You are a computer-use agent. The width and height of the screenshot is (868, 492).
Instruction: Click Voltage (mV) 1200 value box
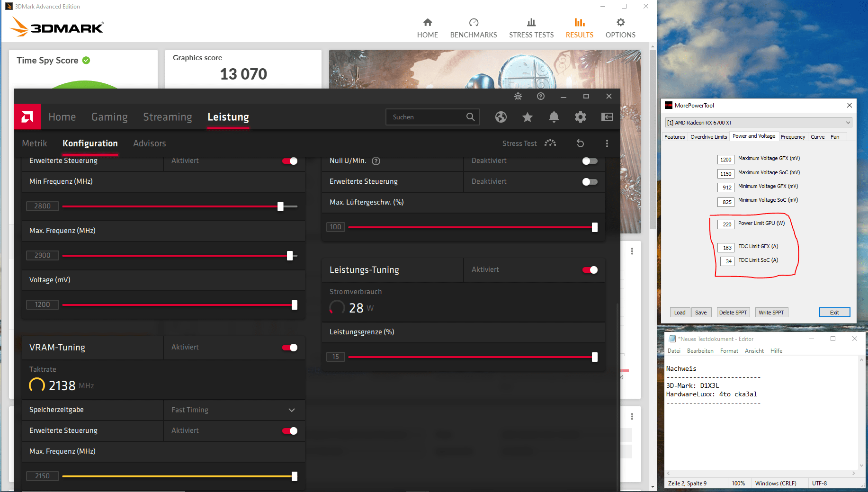click(42, 304)
